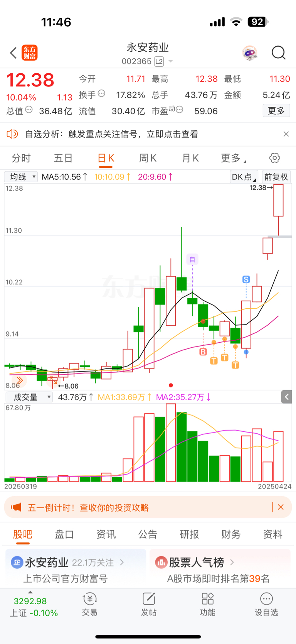Tap the 8.06 low price label
Viewport: 296px width, 644px height.
(68, 386)
